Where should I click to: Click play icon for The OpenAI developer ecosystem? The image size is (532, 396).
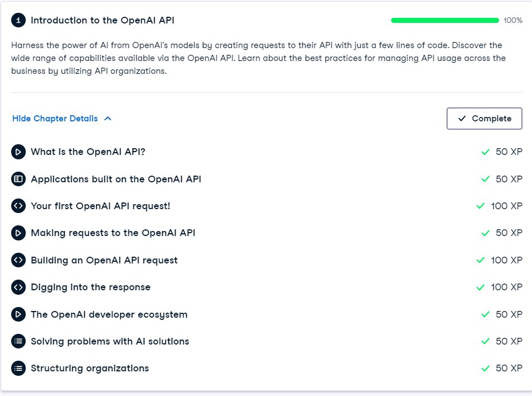(x=18, y=314)
